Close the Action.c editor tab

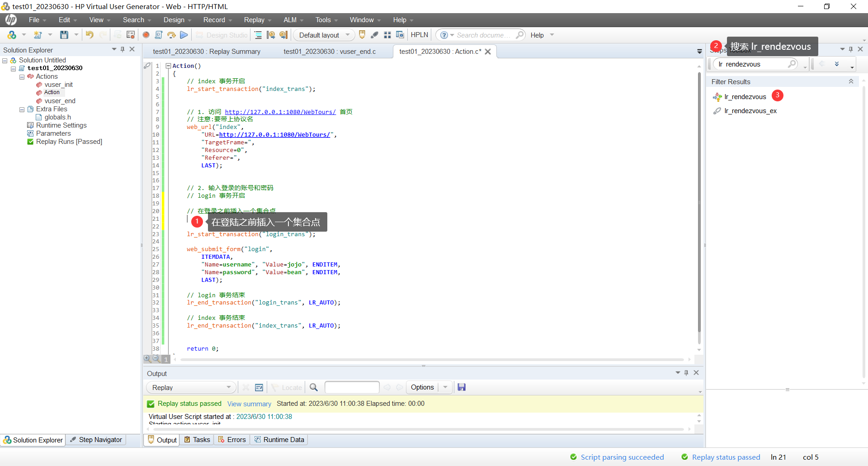[x=488, y=52]
